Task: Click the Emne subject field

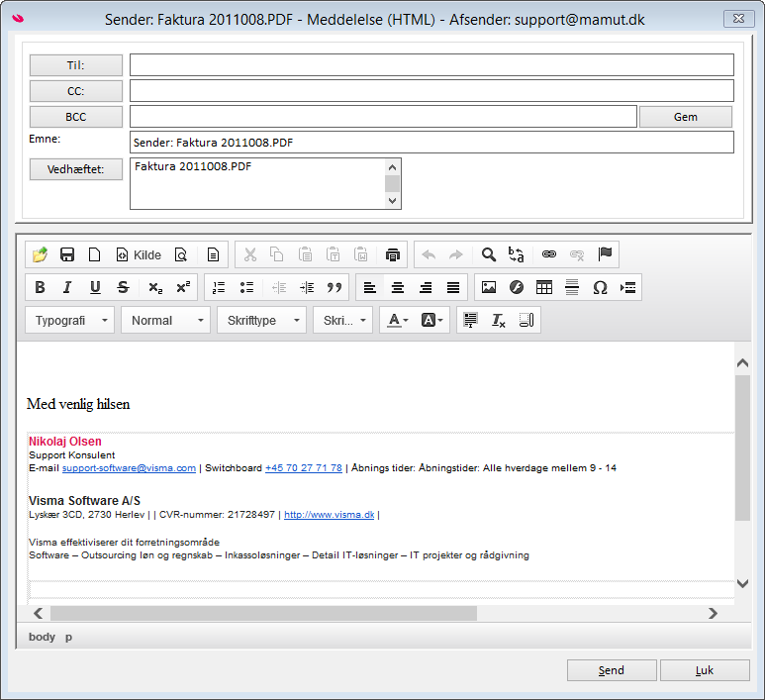Action: pos(431,142)
